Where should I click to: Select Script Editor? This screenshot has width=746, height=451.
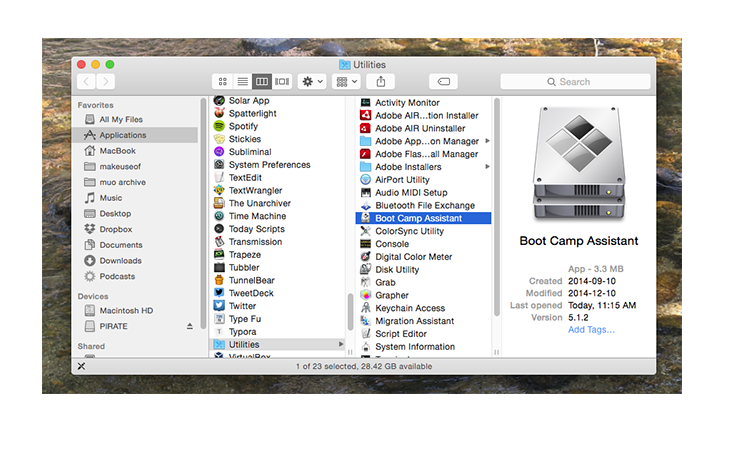pyautogui.click(x=401, y=334)
